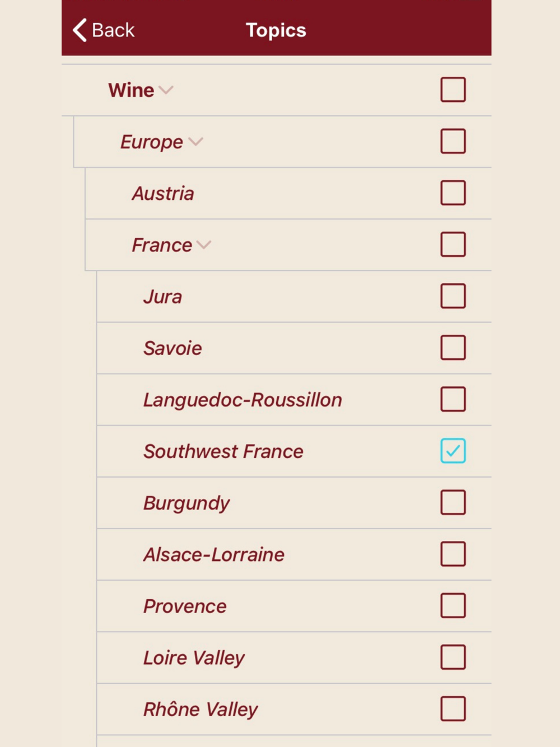Collapse the France regions chevron

tap(204, 245)
